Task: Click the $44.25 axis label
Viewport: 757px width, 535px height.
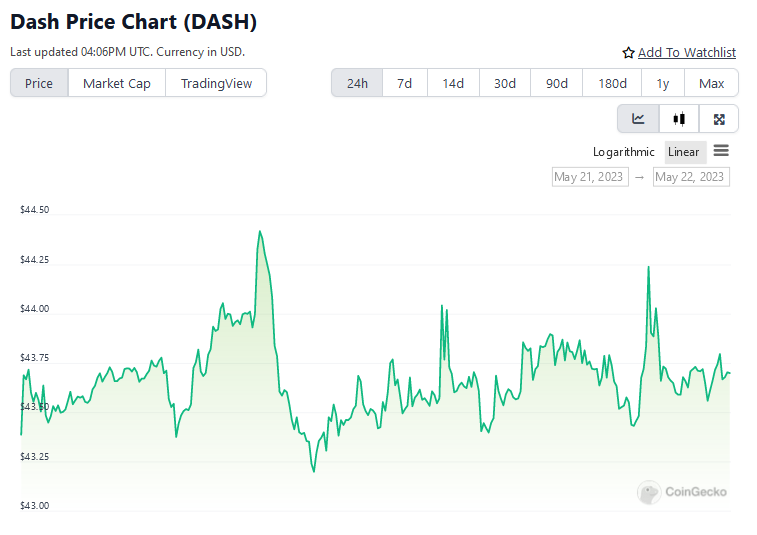Action: (x=34, y=260)
